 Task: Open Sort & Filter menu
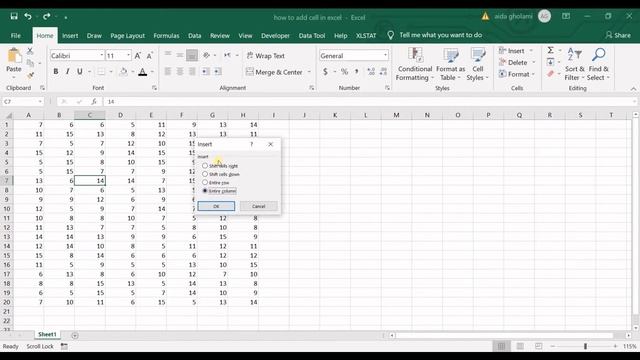tap(575, 64)
